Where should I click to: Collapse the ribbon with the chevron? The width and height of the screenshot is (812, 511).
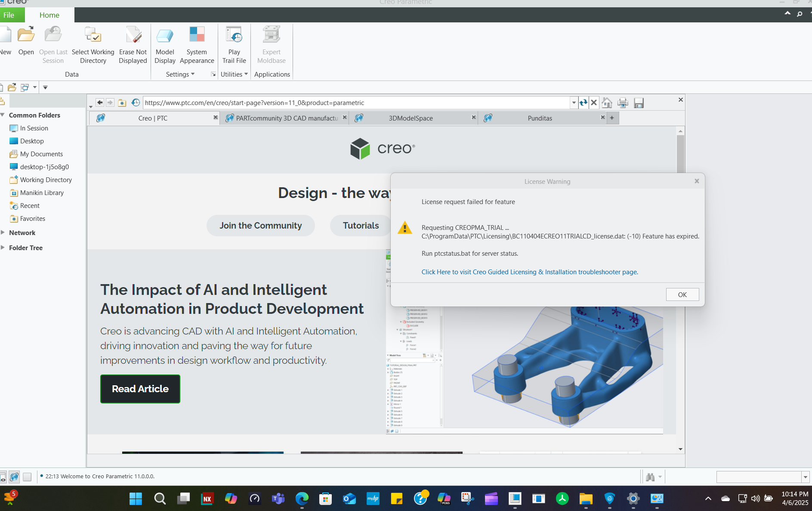point(787,13)
